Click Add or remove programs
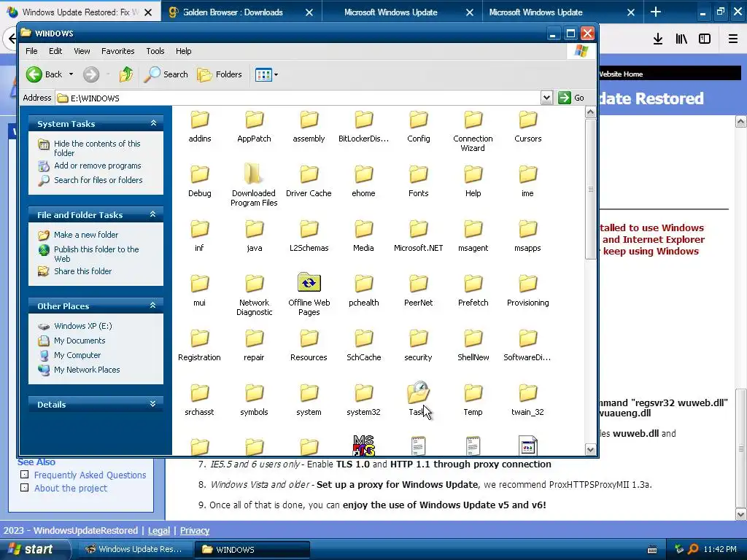Viewport: 747px width, 560px height. 98,166
